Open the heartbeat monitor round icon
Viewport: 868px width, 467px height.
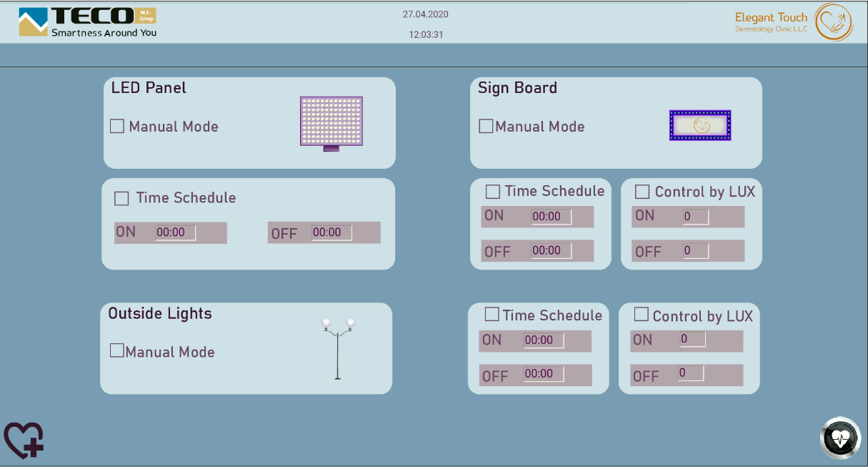(x=840, y=438)
